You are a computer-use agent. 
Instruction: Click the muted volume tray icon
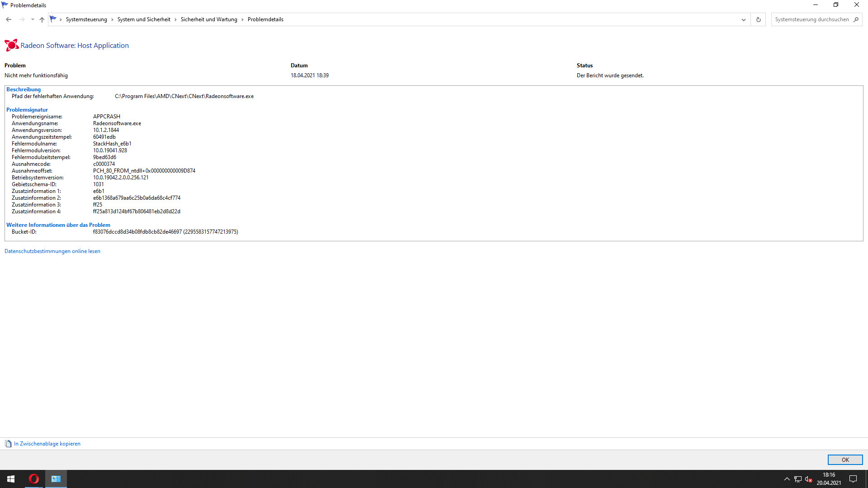(x=808, y=479)
